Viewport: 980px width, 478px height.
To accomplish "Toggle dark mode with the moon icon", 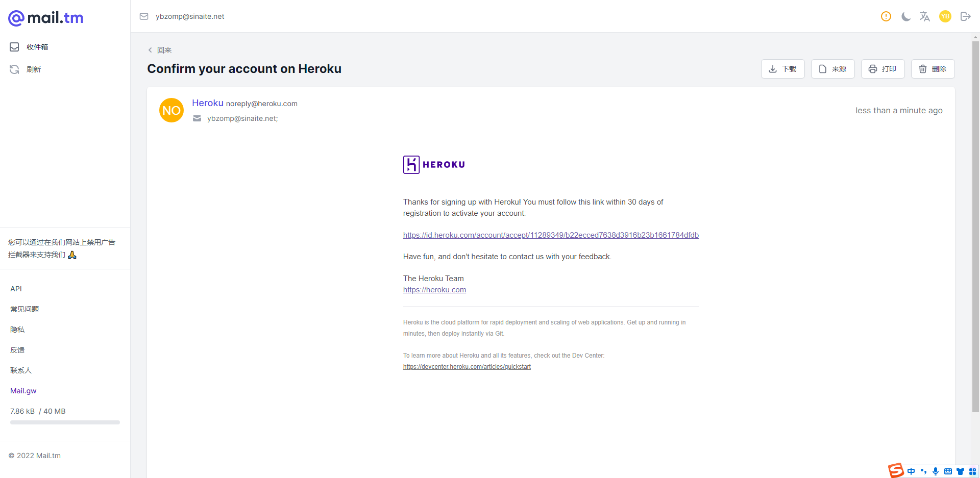I will tap(906, 16).
